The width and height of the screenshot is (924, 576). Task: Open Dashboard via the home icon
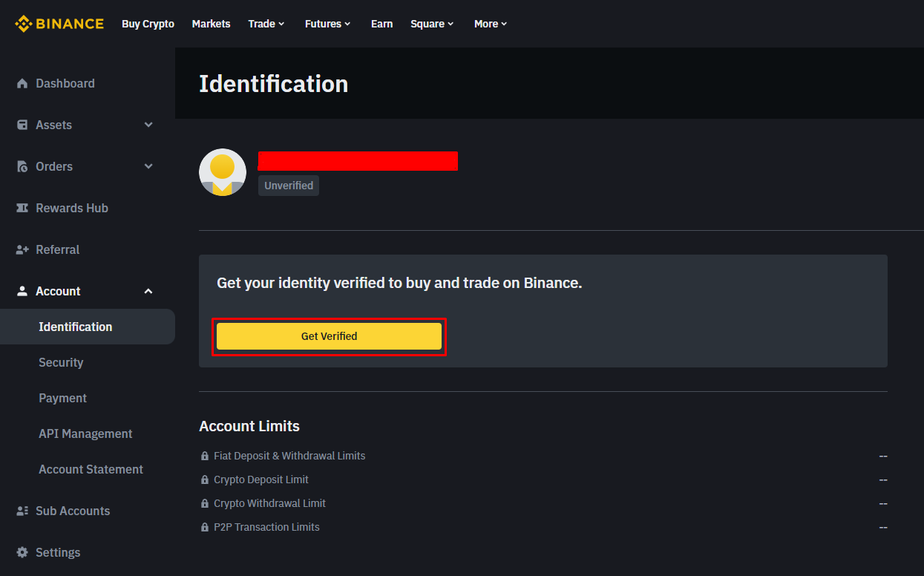pyautogui.click(x=22, y=83)
